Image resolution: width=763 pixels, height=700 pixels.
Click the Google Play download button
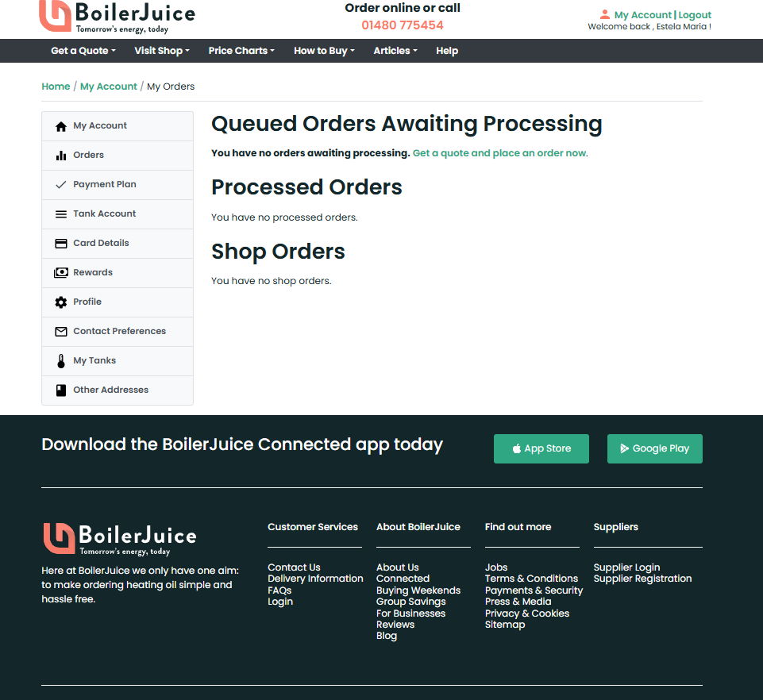tap(654, 448)
